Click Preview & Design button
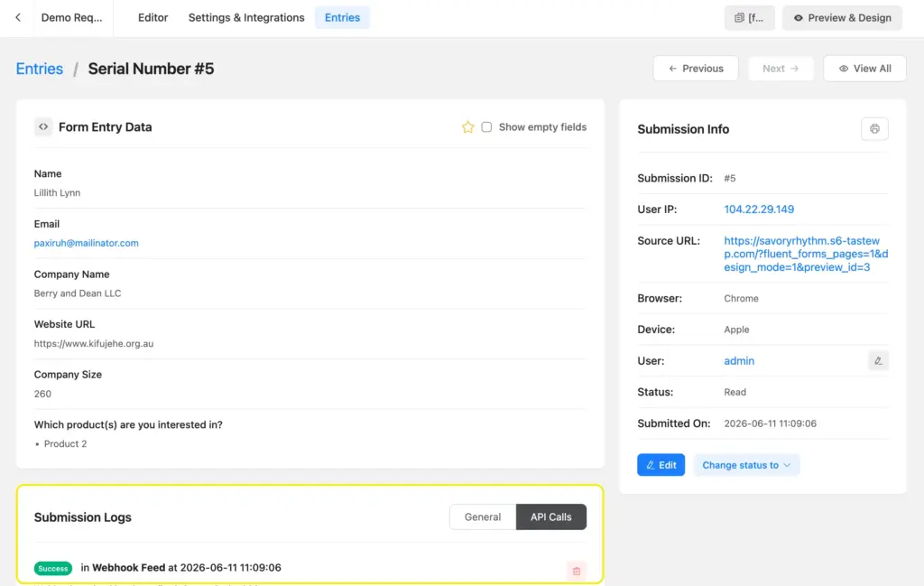The height and width of the screenshot is (586, 924). [x=842, y=18]
